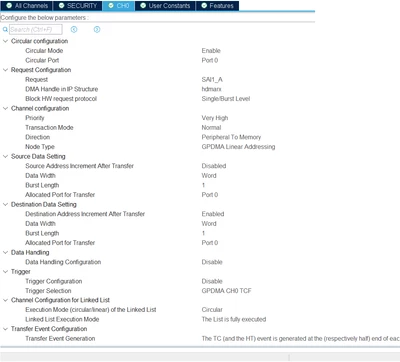The image size is (400, 362).
Task: Collapse the Destination Data Setting section
Action: coord(5,204)
